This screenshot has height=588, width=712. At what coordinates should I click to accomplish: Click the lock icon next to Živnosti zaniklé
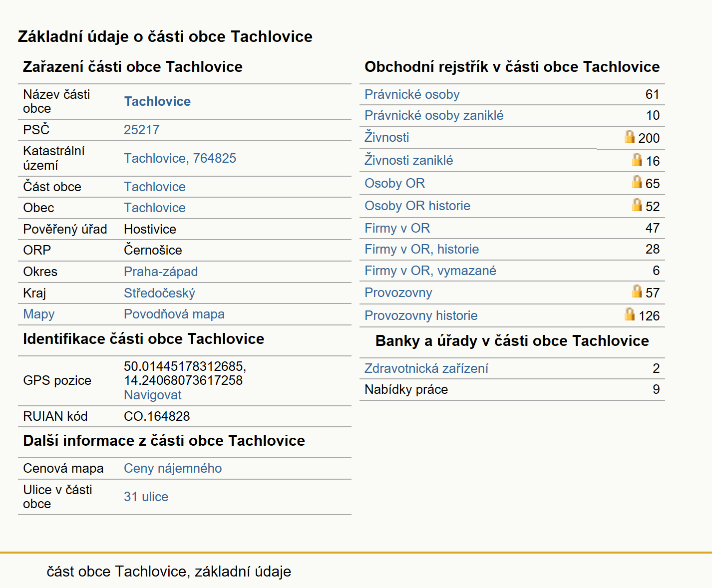point(637,159)
